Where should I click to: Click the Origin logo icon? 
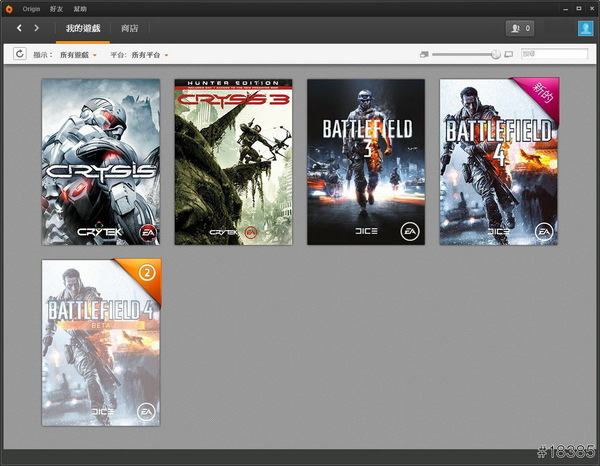coord(8,8)
